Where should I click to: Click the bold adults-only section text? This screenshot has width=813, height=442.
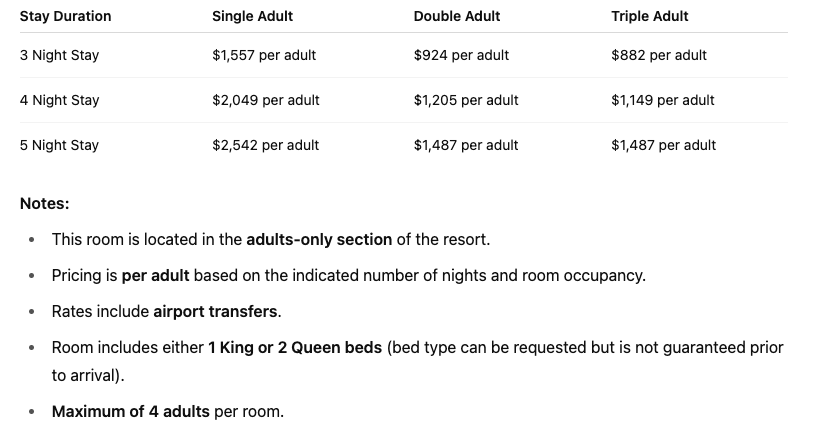tap(319, 240)
